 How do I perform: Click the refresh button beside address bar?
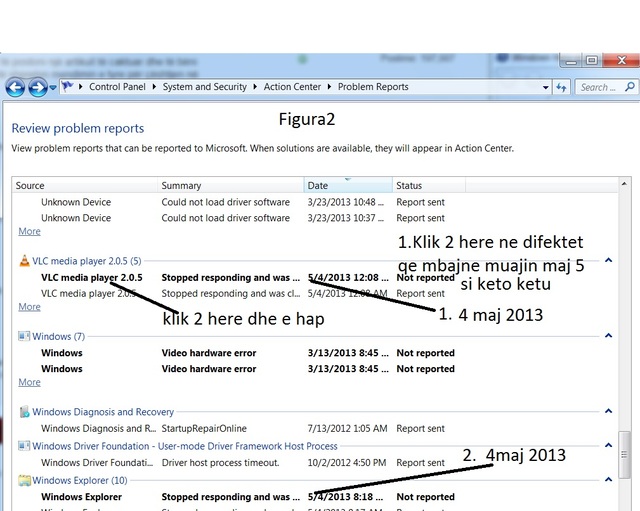click(x=562, y=87)
